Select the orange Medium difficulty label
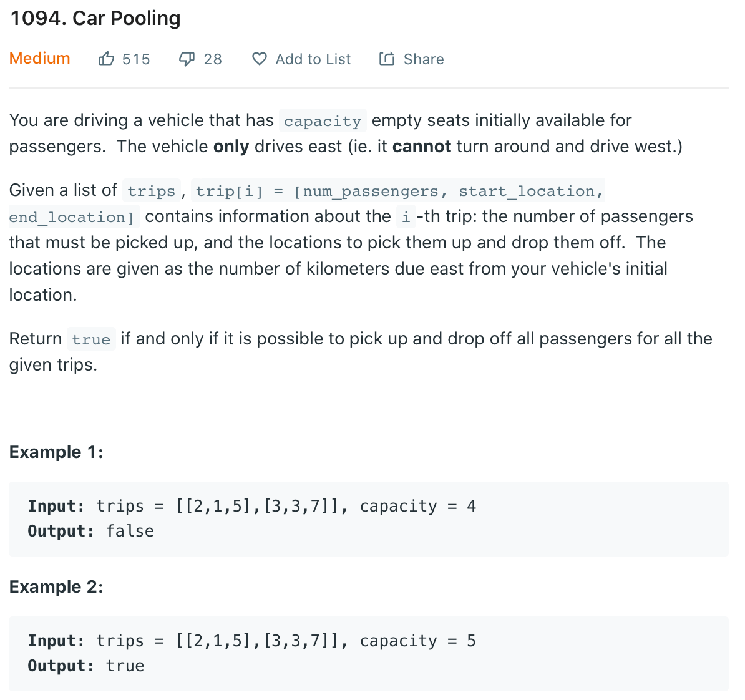Image resolution: width=745 pixels, height=700 pixels. 39,58
